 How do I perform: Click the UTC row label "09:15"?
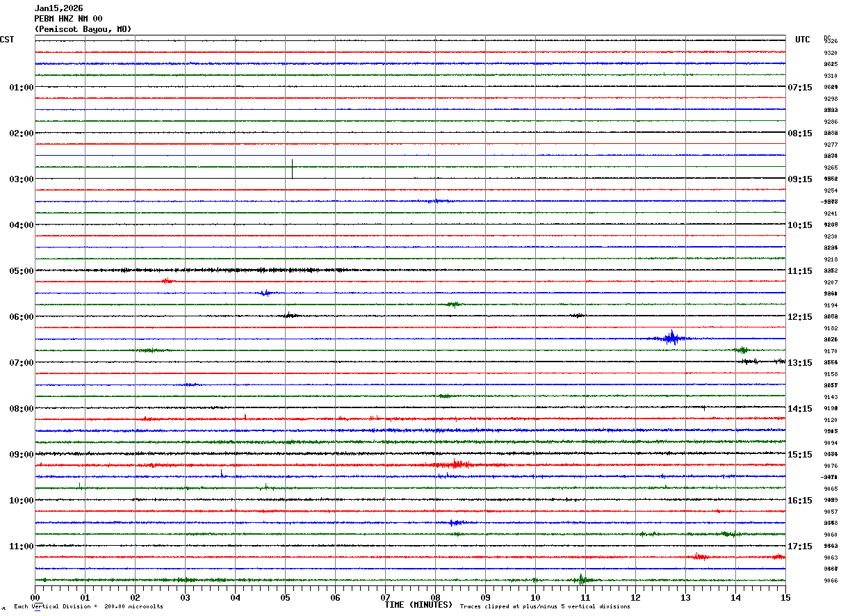800,179
